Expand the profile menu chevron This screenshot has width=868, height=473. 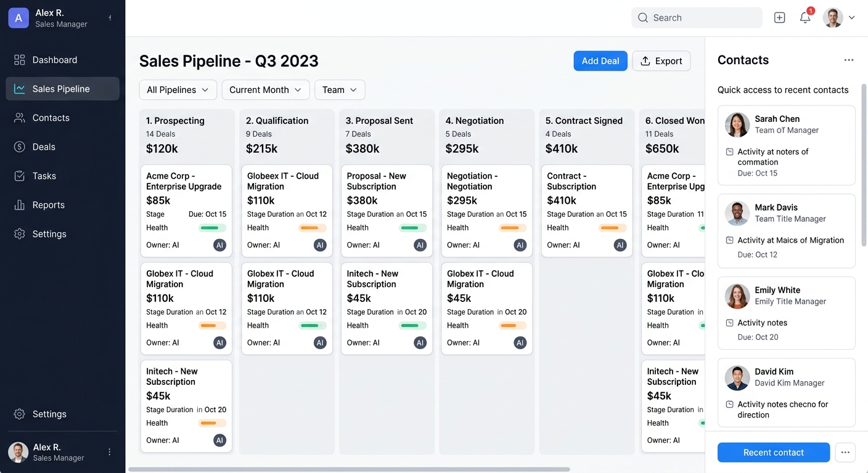(852, 18)
